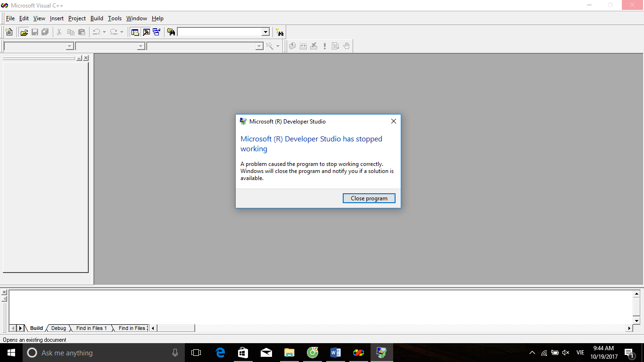Switch to the Debug output tab
644x362 pixels.
(x=58, y=328)
